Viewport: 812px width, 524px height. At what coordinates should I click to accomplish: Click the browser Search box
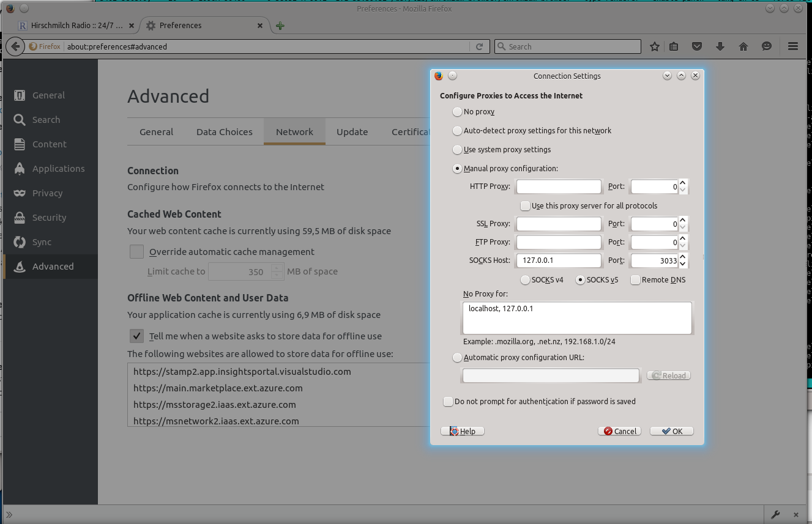point(567,46)
